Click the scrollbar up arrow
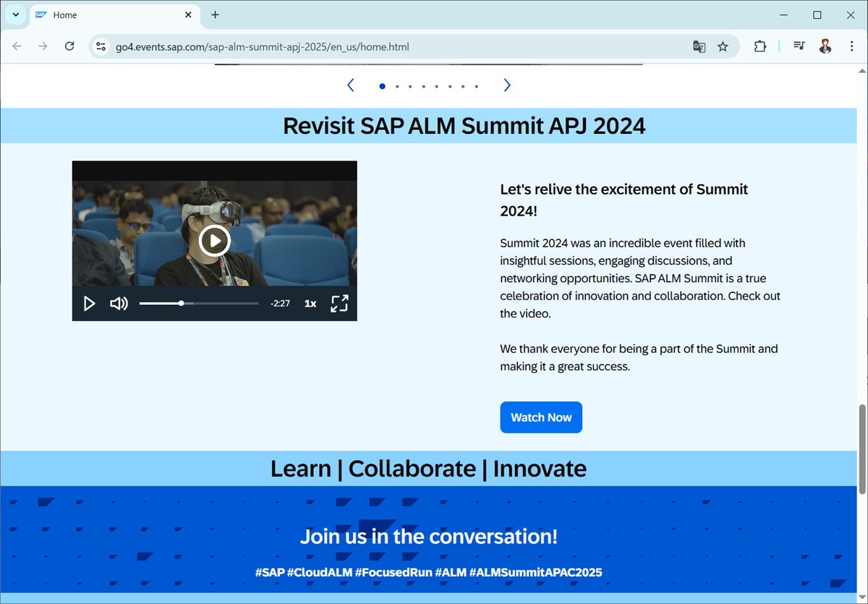 (861, 69)
